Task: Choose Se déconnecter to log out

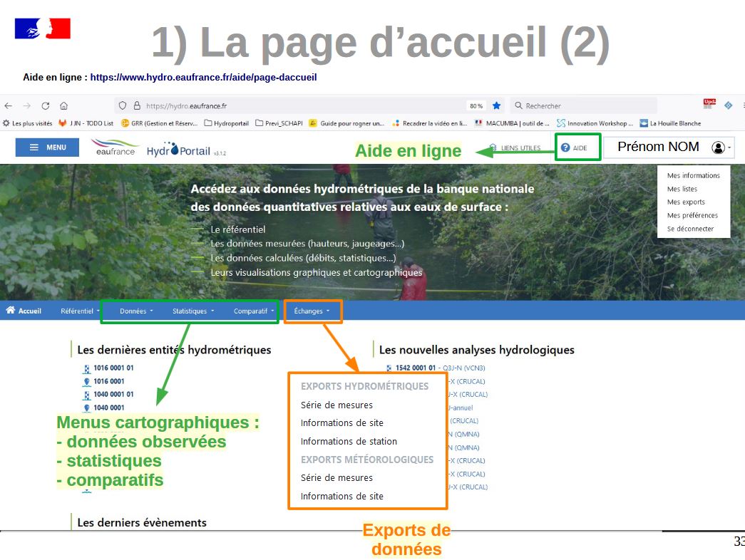Action: [x=690, y=229]
